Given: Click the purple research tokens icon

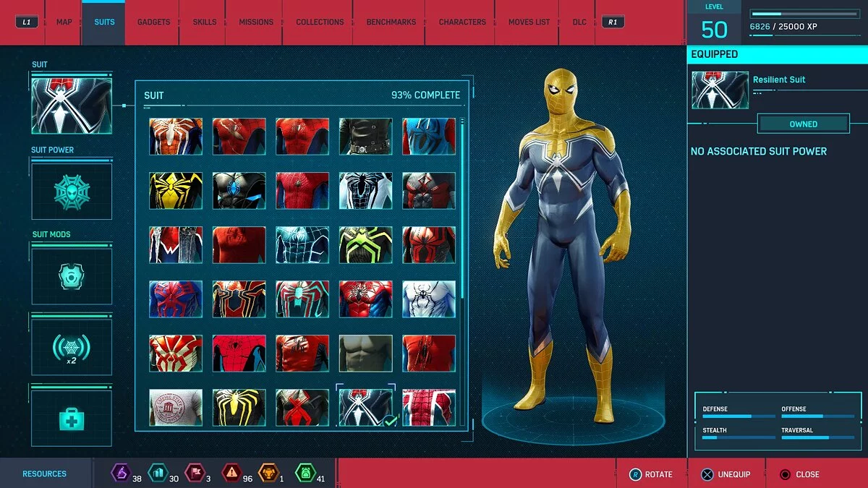Looking at the screenshot, I should [122, 474].
